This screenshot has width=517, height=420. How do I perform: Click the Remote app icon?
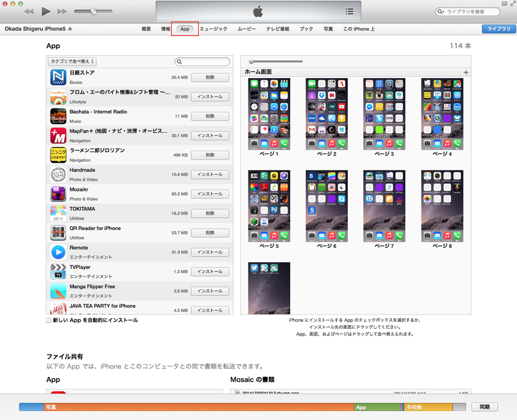tap(58, 253)
